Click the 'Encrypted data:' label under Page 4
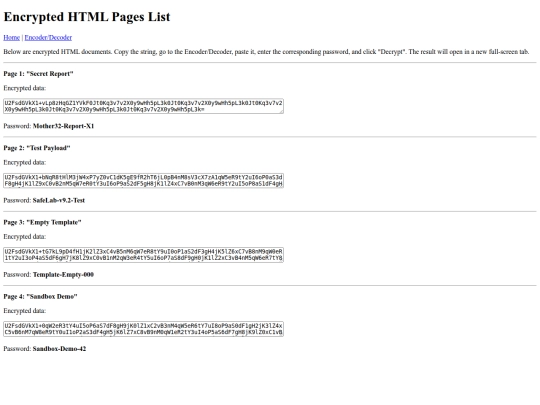The image size is (540, 405). click(x=24, y=311)
